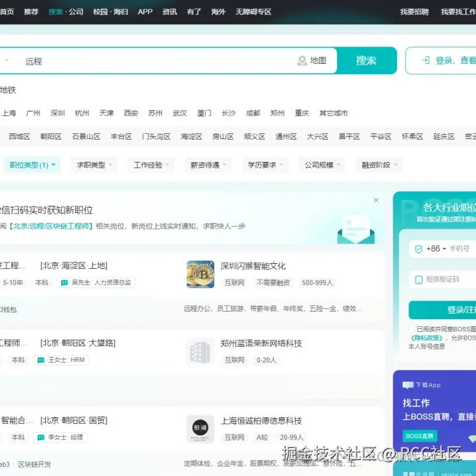Open APP in top navigation
This screenshot has height=476, width=476.
click(145, 12)
